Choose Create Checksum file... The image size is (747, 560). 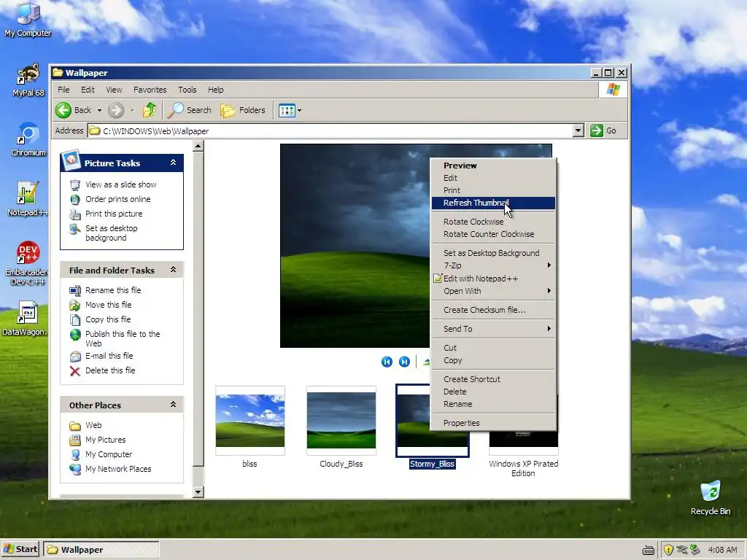493,310
